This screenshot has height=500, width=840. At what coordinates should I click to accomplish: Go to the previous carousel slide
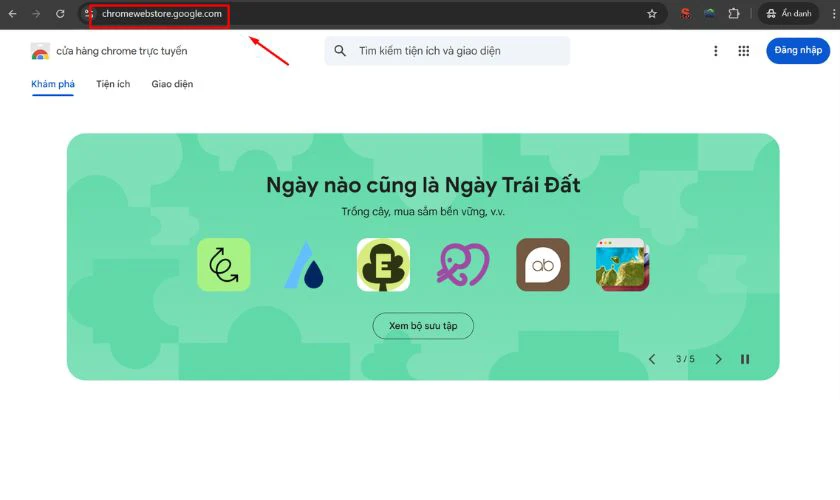point(652,359)
